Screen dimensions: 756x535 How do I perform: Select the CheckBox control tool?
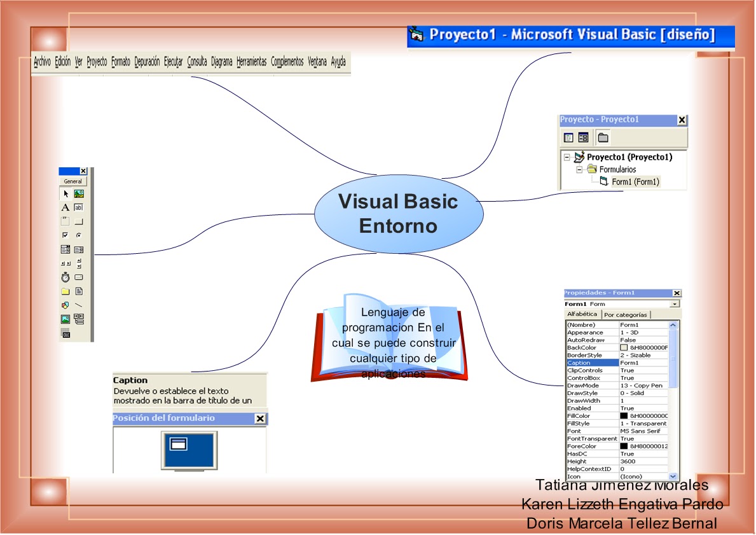(65, 235)
